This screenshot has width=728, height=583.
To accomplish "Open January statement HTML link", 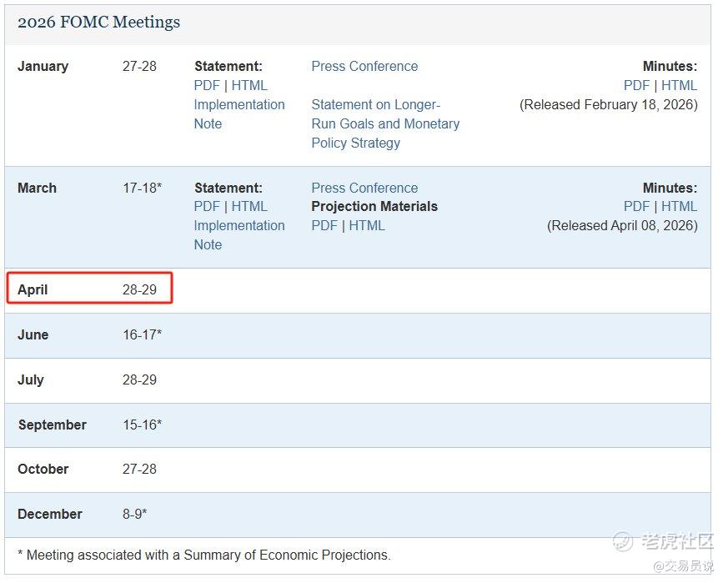I will click(x=249, y=85).
